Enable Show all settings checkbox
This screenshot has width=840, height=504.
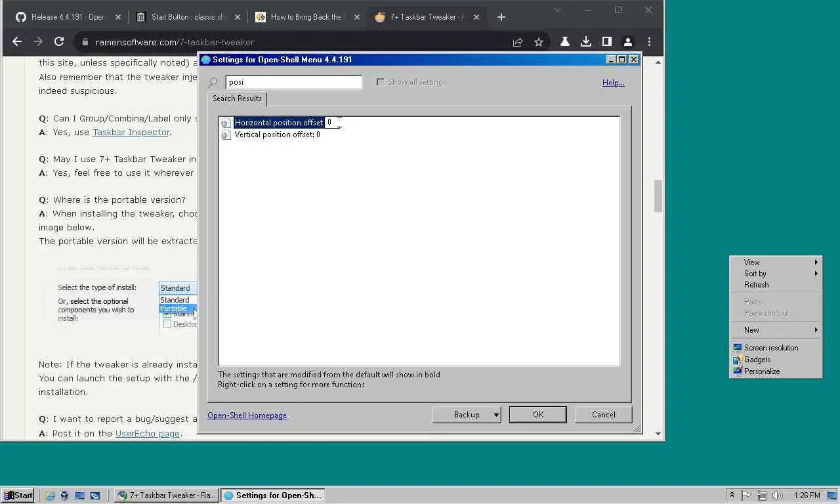click(380, 82)
